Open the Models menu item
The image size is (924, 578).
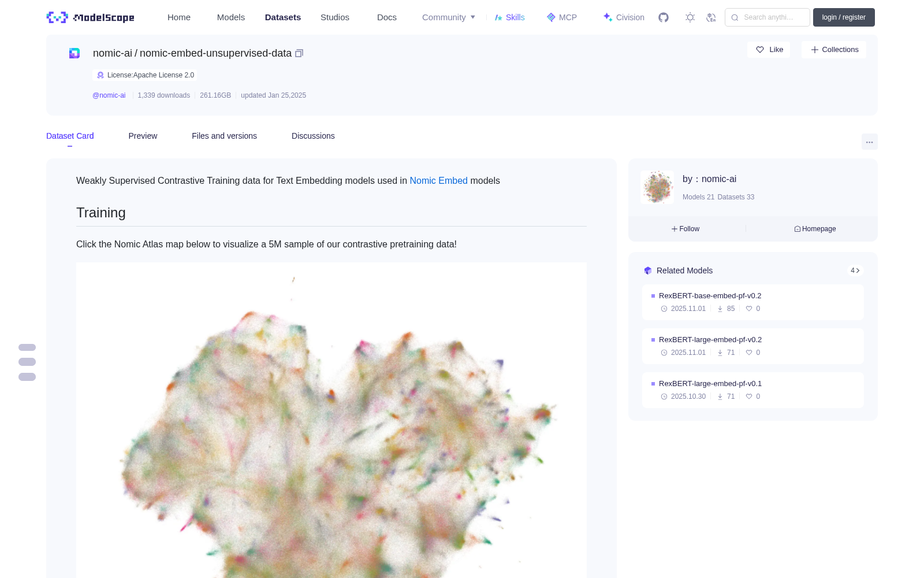click(231, 17)
